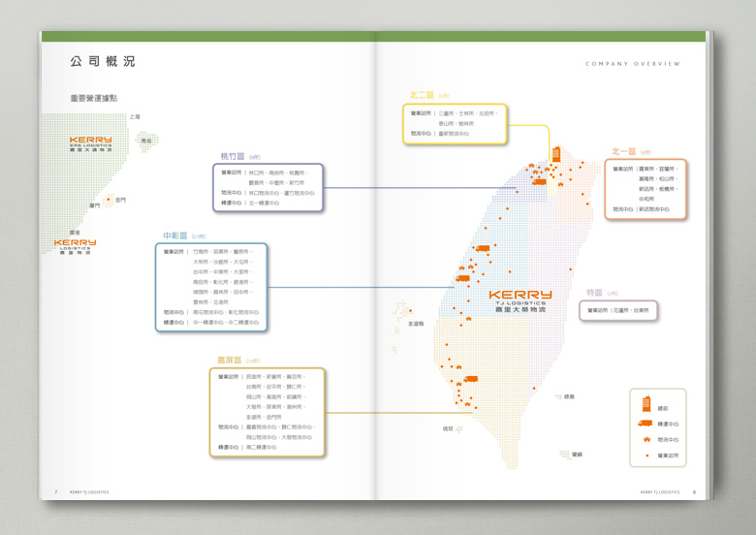This screenshot has height=535, width=756.
Task: Click the 嘉屏區 region title
Action: point(229,360)
